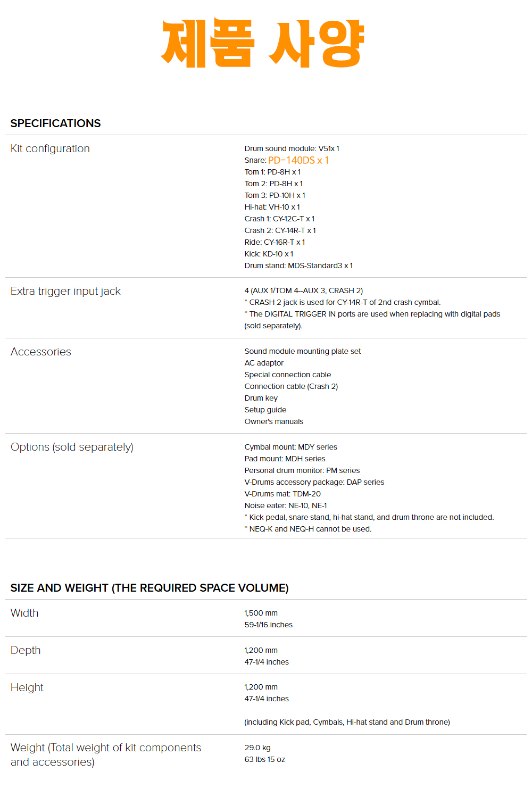Select the SPECIFICATIONS section heading

(55, 123)
